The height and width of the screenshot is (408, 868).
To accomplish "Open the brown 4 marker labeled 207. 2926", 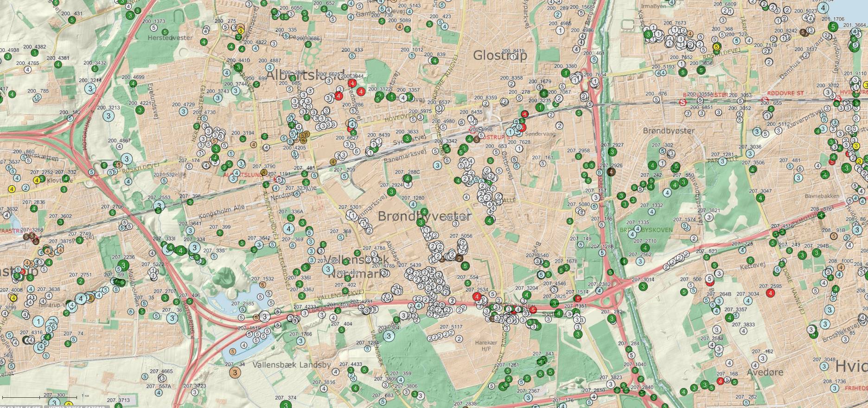I will (611, 172).
